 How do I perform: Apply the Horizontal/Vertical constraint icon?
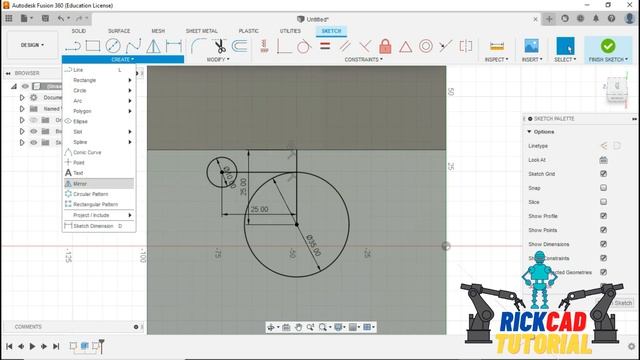(x=264, y=46)
